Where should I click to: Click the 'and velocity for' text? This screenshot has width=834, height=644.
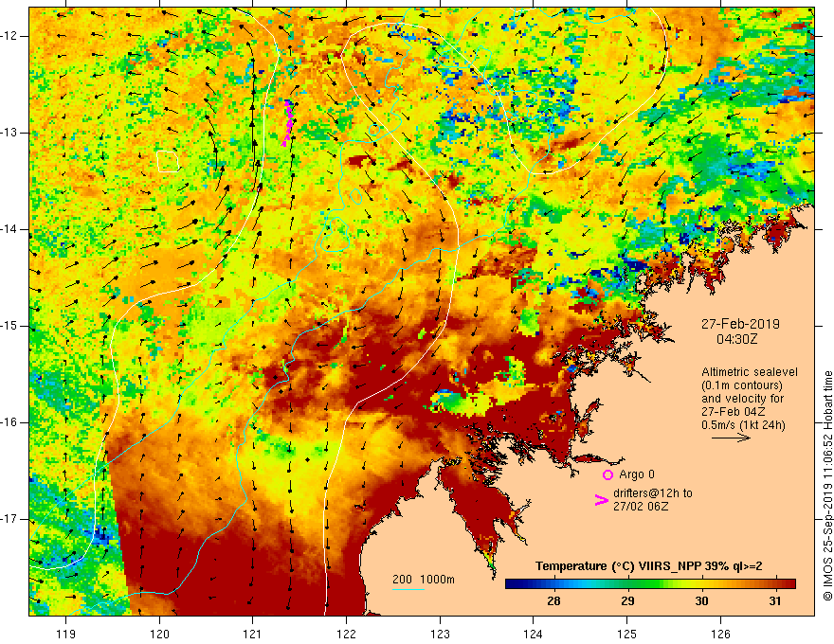click(742, 399)
